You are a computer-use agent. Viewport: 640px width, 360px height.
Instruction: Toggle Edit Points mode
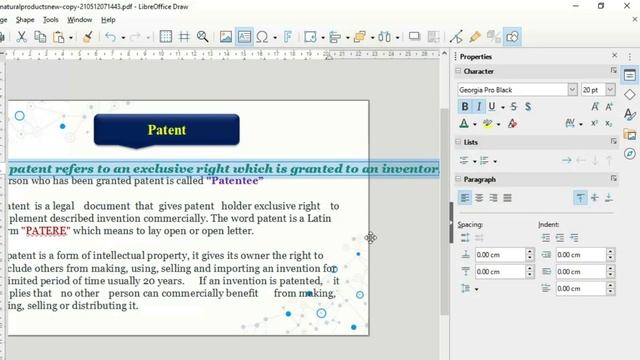456,37
